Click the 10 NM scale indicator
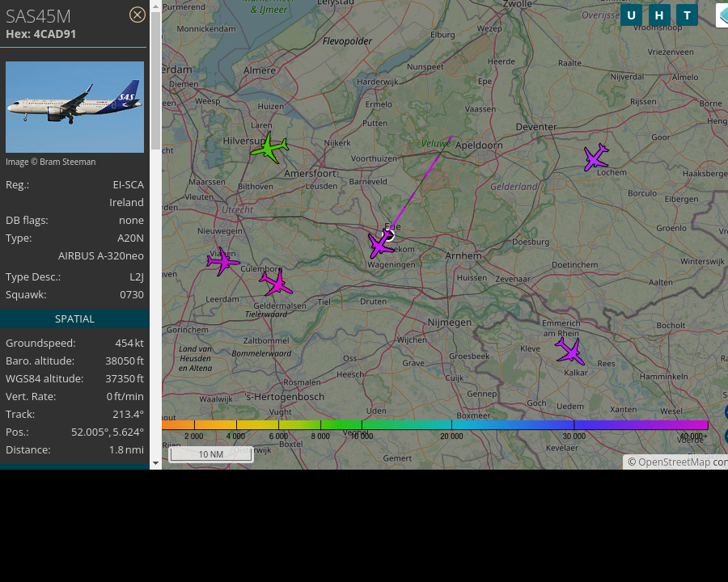 [x=211, y=454]
